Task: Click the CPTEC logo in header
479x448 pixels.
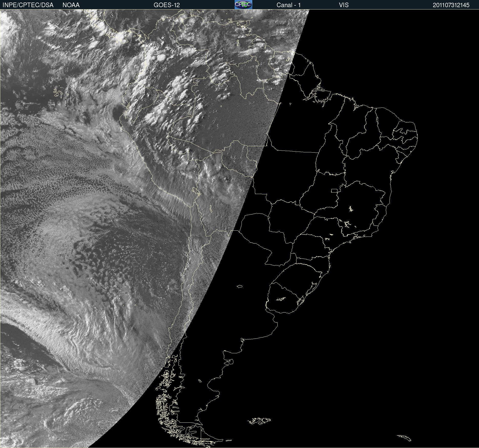Action: [x=243, y=5]
